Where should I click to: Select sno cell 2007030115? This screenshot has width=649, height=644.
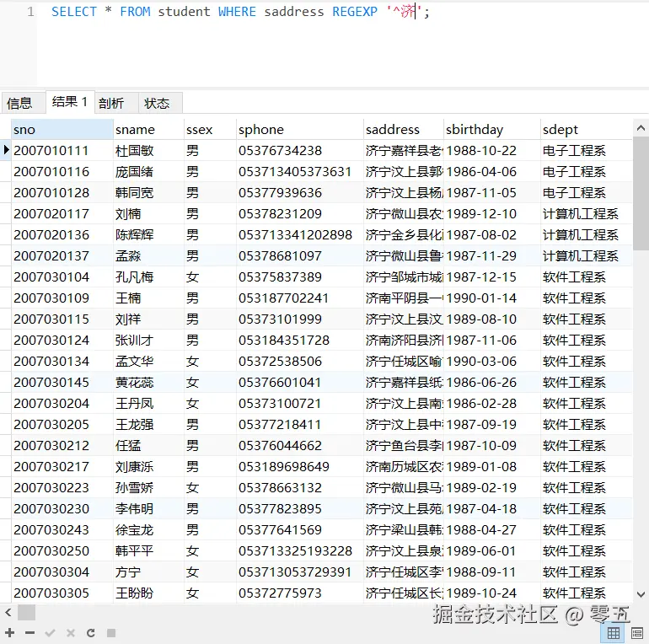click(x=62, y=319)
